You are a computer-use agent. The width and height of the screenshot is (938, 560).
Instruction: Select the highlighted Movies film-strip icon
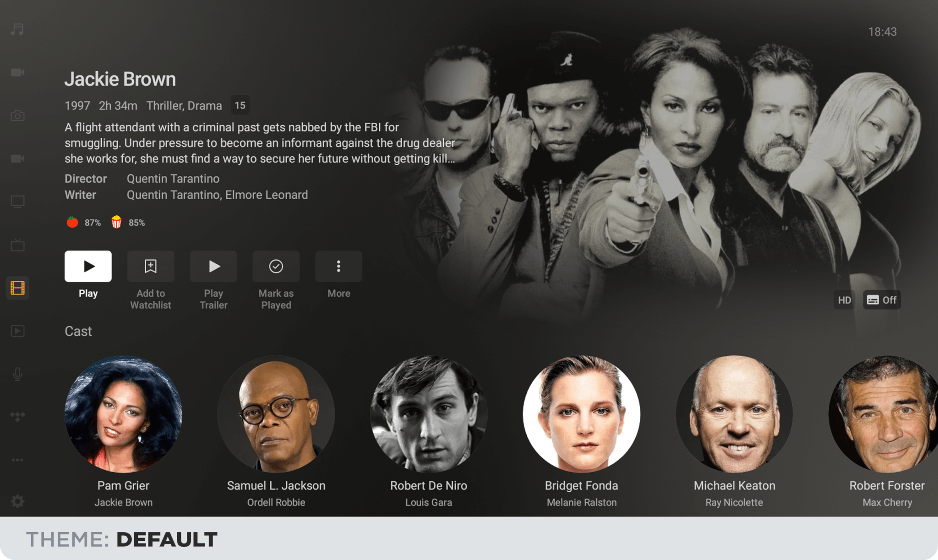point(17,288)
